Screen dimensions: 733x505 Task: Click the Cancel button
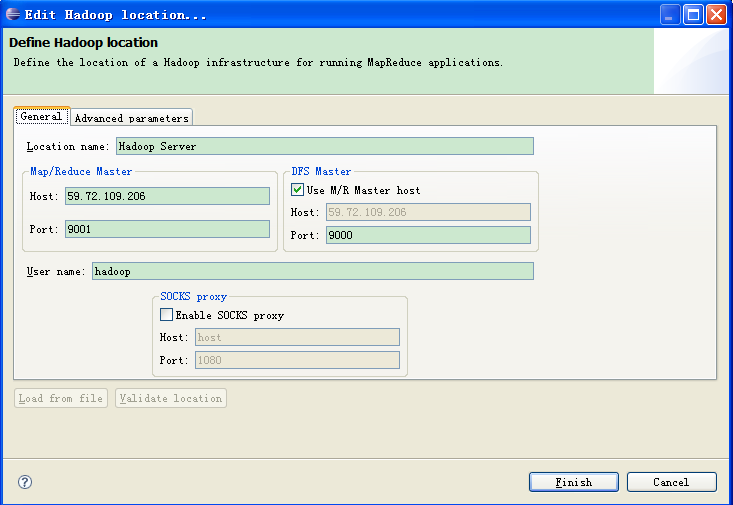671,482
